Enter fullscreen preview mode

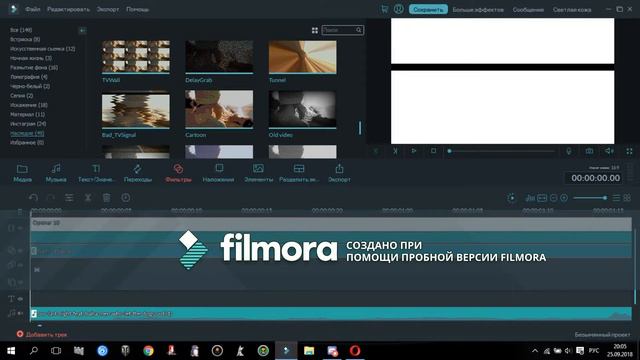pos(629,151)
